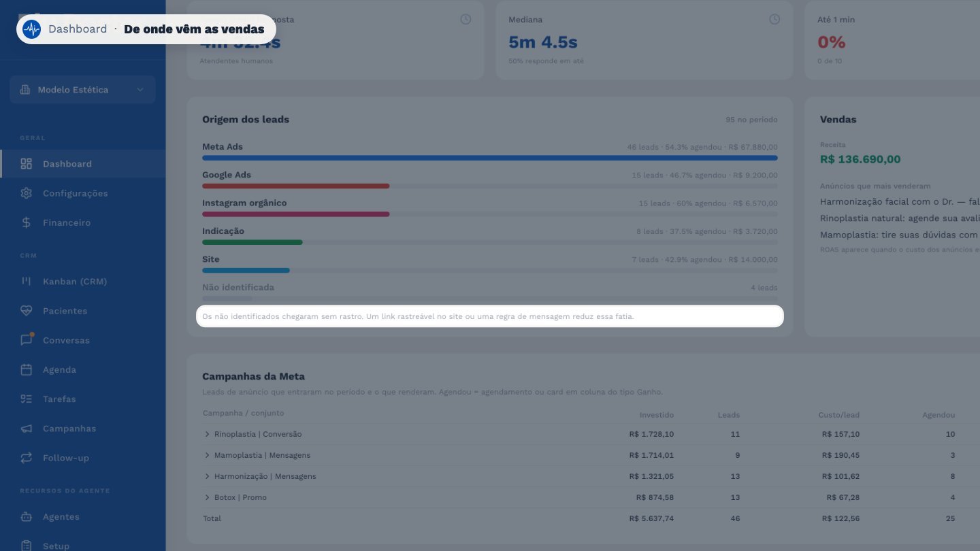Click the Dashboard grid icon in sidebar
The image size is (980, 551).
click(x=27, y=164)
